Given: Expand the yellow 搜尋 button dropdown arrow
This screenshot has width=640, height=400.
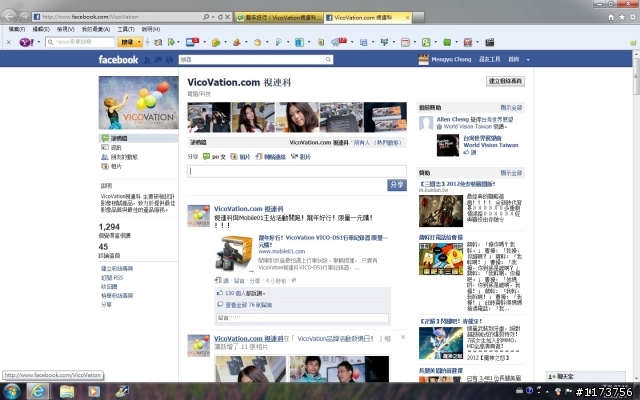Looking at the screenshot, I should pyautogui.click(x=139, y=42).
